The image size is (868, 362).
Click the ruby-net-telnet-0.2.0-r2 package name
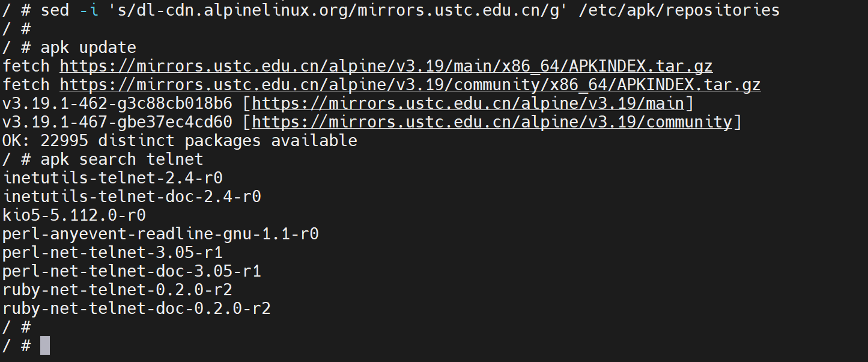(x=118, y=290)
